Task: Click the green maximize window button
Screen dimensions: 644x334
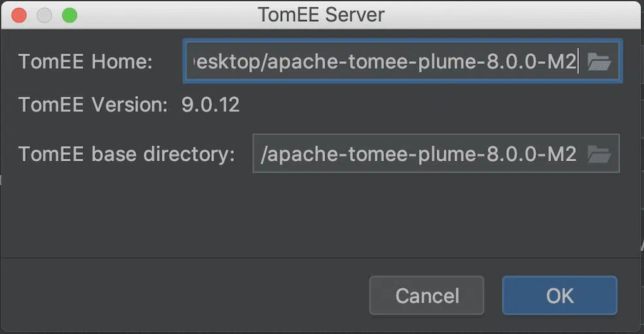Action: (68, 14)
